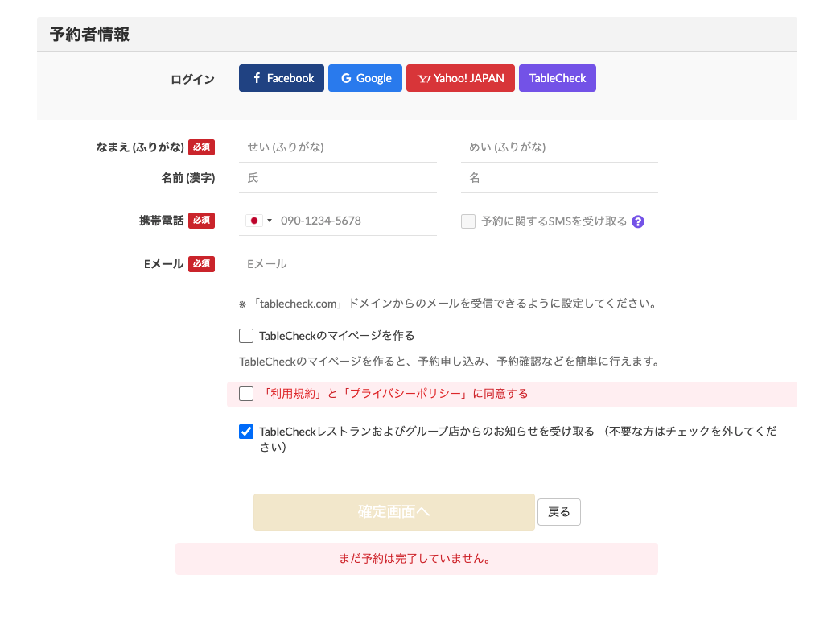This screenshot has width=840, height=620.
Task: Open the 利用規約 link
Action: (292, 394)
